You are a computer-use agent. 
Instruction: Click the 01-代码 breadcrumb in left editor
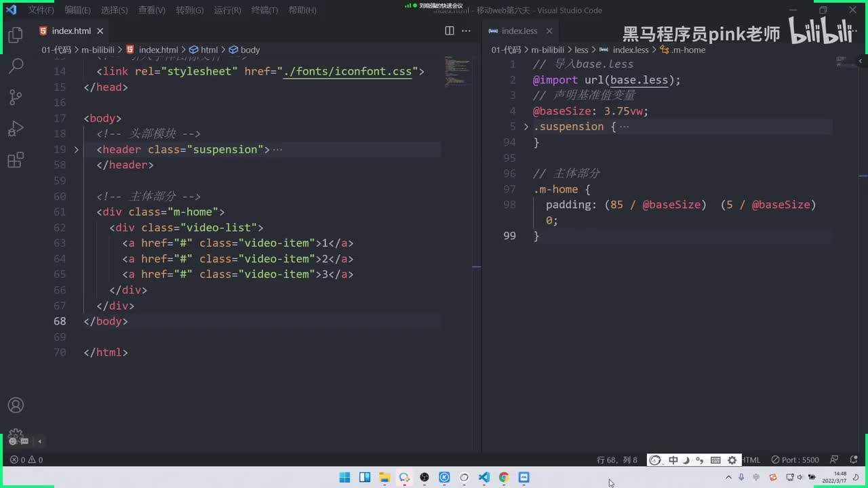[x=56, y=50]
